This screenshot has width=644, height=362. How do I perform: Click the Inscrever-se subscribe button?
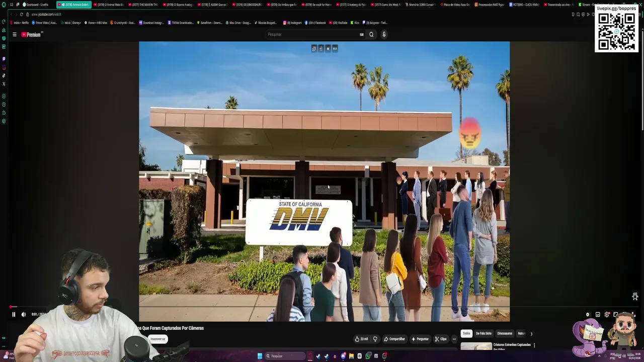(157, 339)
